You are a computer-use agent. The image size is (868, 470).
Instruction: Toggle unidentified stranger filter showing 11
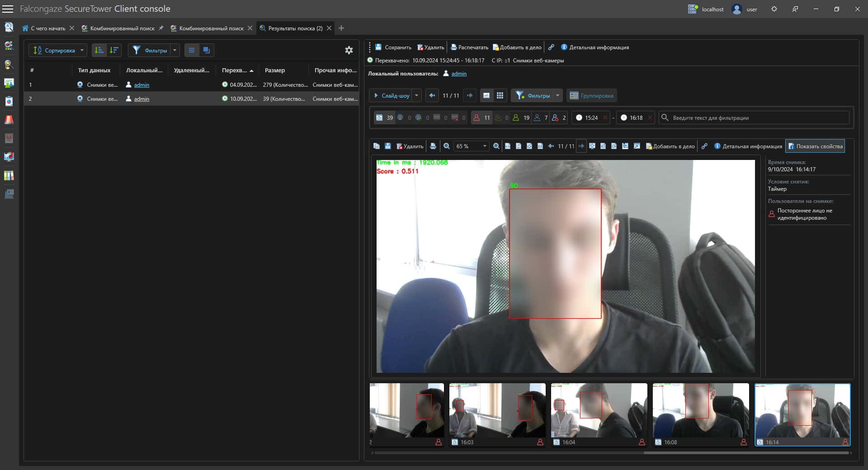coord(481,117)
